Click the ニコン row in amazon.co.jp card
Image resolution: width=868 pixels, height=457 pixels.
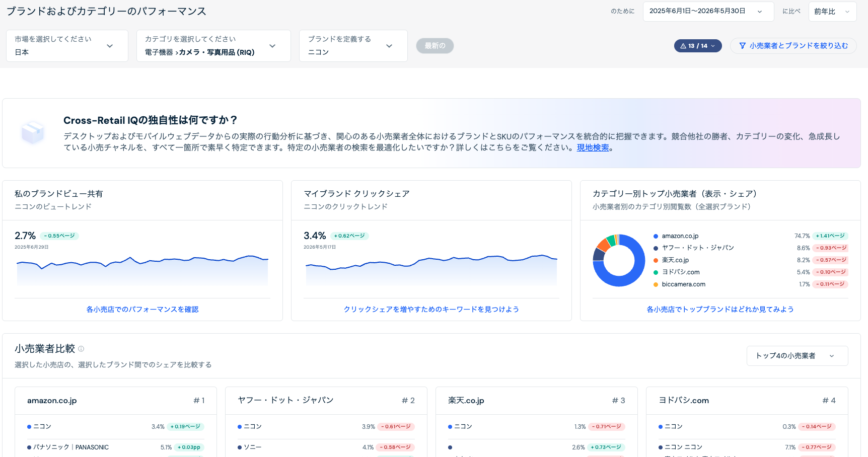coord(116,427)
